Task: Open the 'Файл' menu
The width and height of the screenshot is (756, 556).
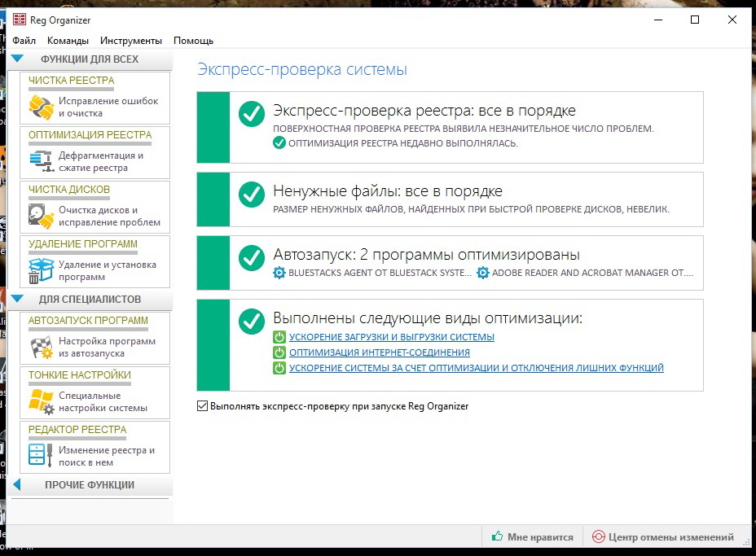Action: pos(24,41)
